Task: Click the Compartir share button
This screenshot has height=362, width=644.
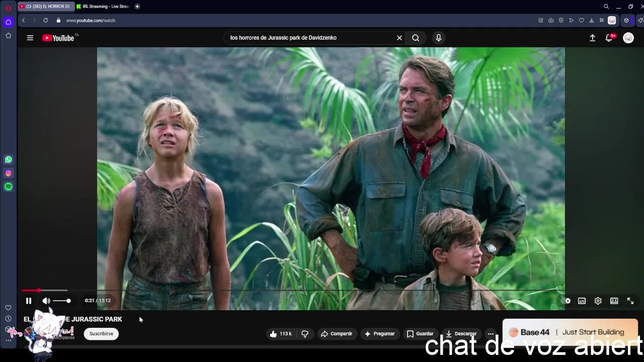Action: coord(336,334)
